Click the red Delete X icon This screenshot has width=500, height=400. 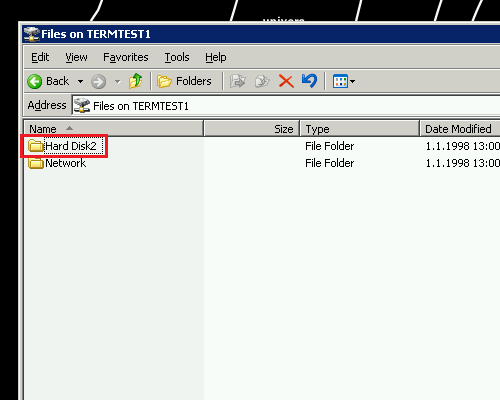[x=286, y=81]
